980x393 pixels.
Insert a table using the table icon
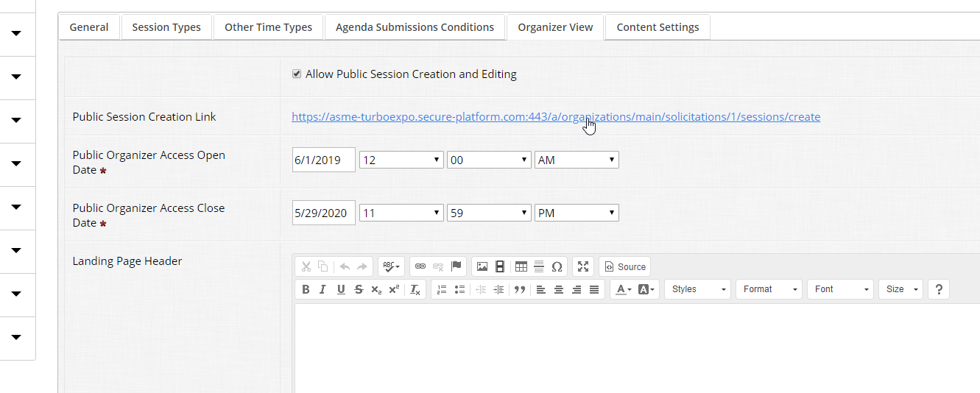click(521, 267)
